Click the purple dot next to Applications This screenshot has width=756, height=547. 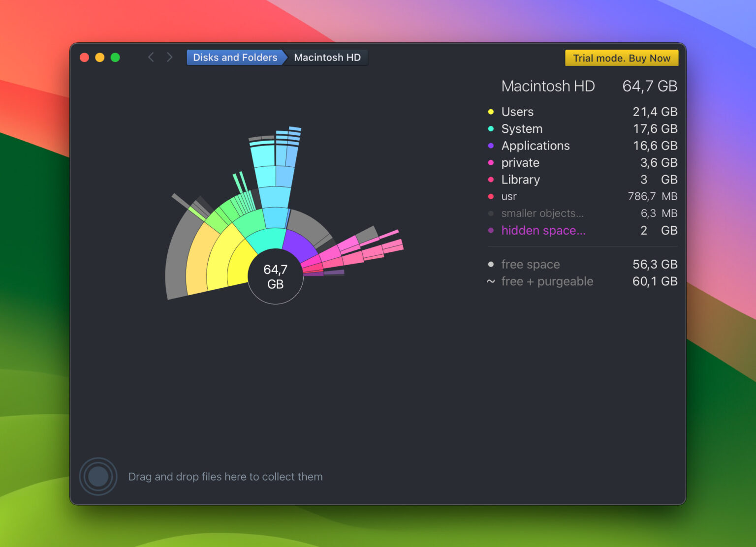[x=490, y=146]
